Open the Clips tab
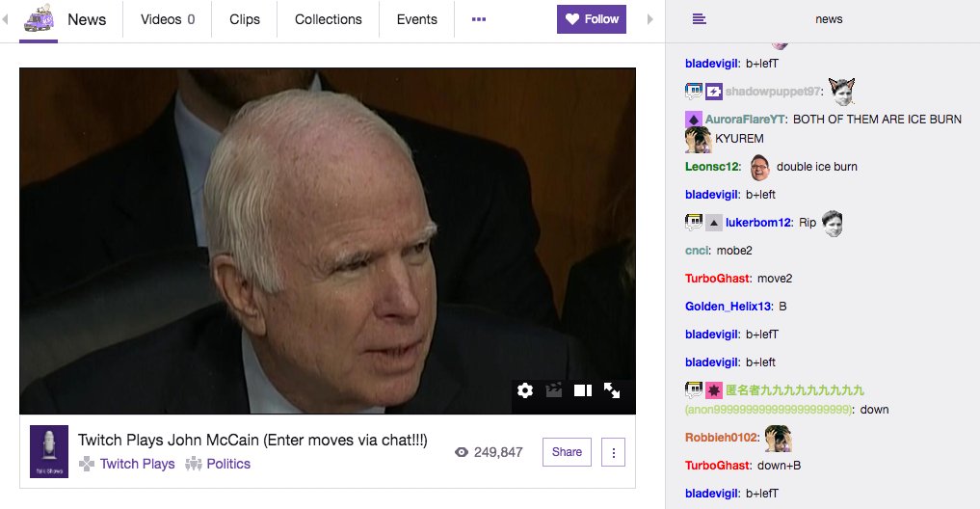 tap(245, 19)
